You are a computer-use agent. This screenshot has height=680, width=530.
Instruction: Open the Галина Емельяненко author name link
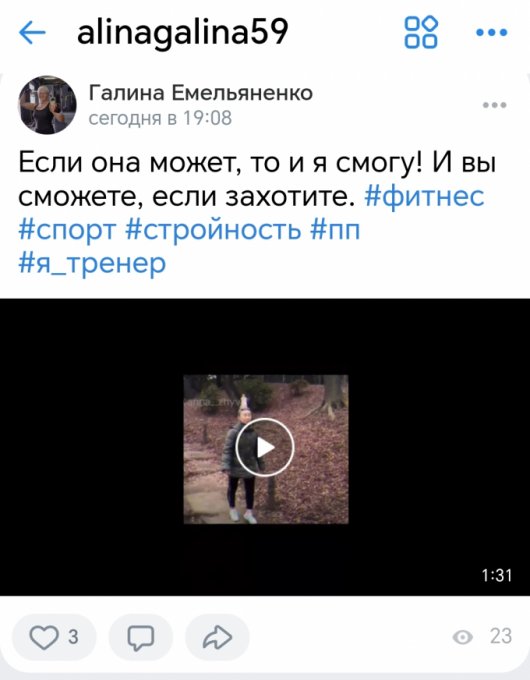201,92
